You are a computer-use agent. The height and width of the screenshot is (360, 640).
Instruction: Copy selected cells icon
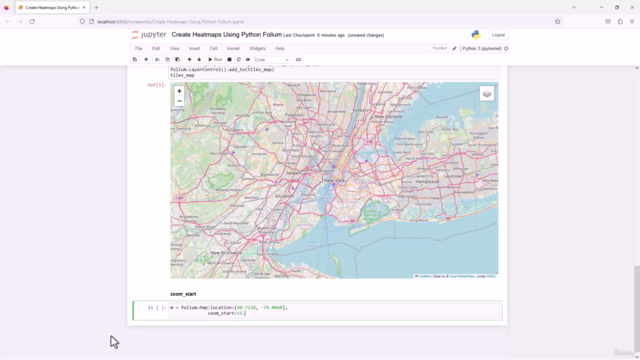[167, 60]
